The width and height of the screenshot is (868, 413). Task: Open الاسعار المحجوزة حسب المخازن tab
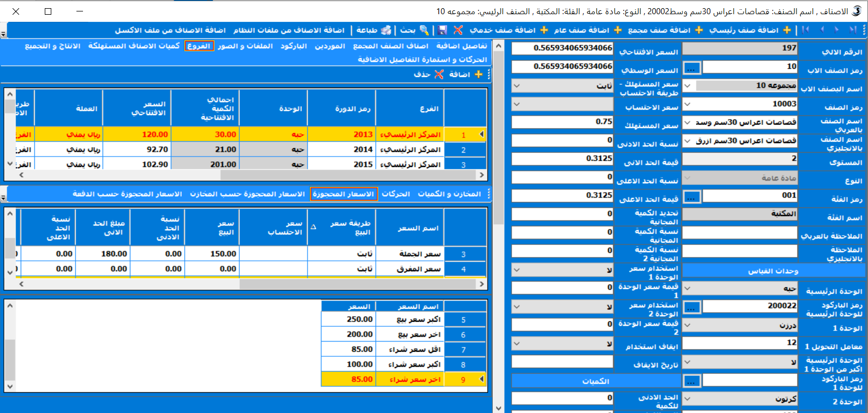pos(247,194)
